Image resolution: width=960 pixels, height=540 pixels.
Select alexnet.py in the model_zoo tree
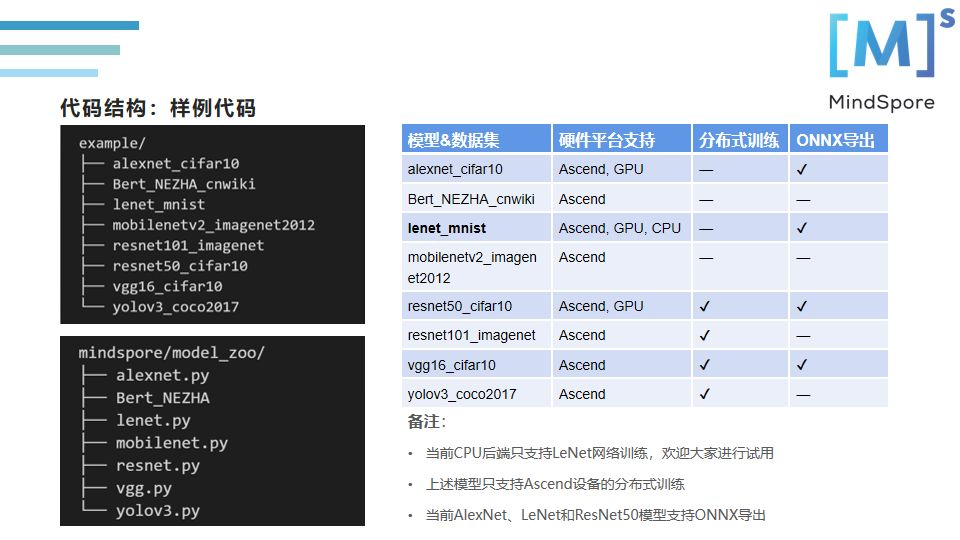162,375
